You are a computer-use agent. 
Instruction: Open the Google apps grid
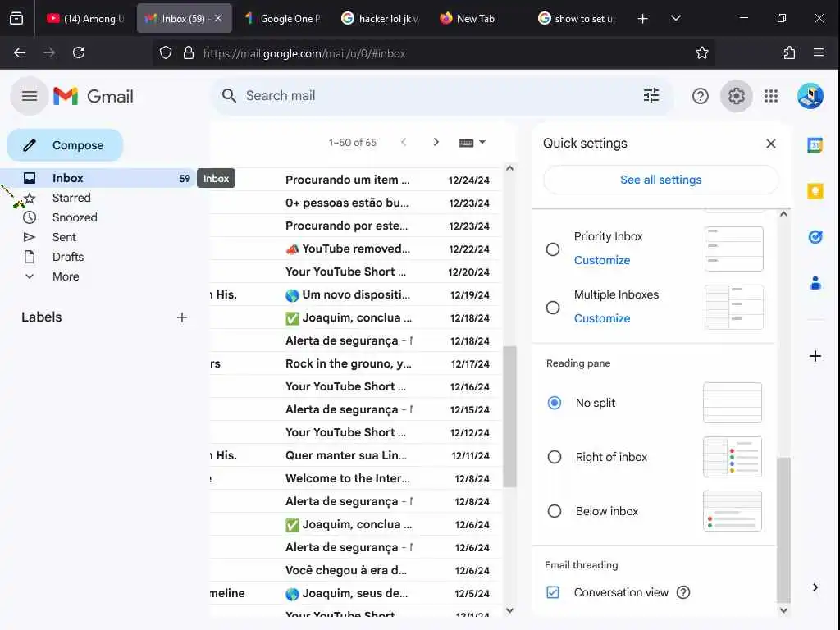point(771,96)
